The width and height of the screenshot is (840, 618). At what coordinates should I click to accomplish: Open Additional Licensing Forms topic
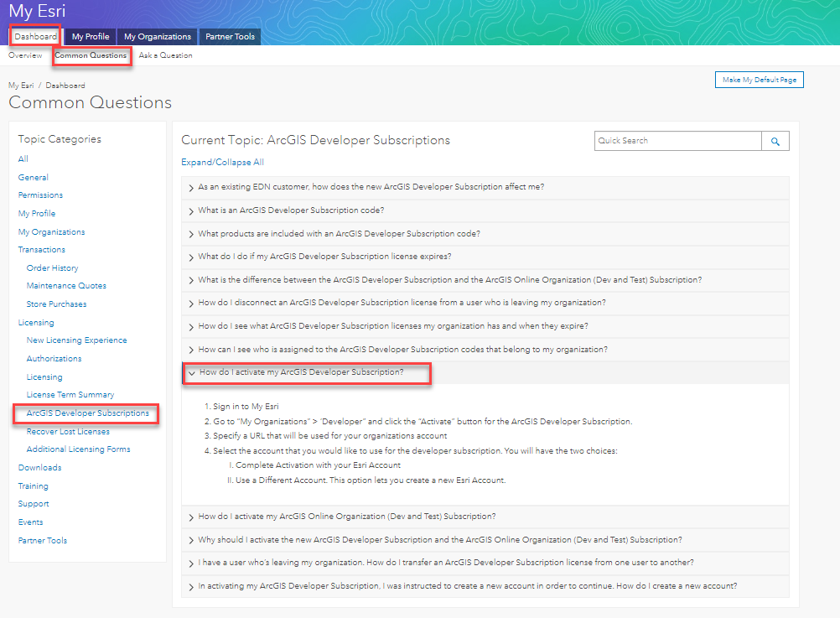78,449
